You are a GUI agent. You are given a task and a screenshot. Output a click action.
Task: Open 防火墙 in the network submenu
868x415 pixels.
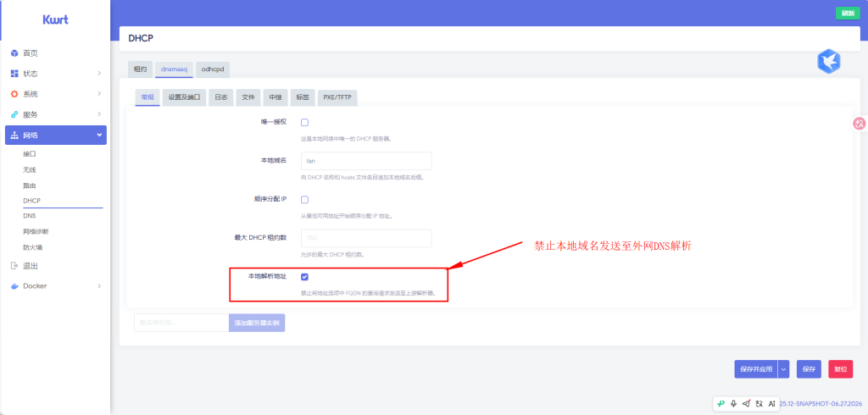click(x=33, y=246)
